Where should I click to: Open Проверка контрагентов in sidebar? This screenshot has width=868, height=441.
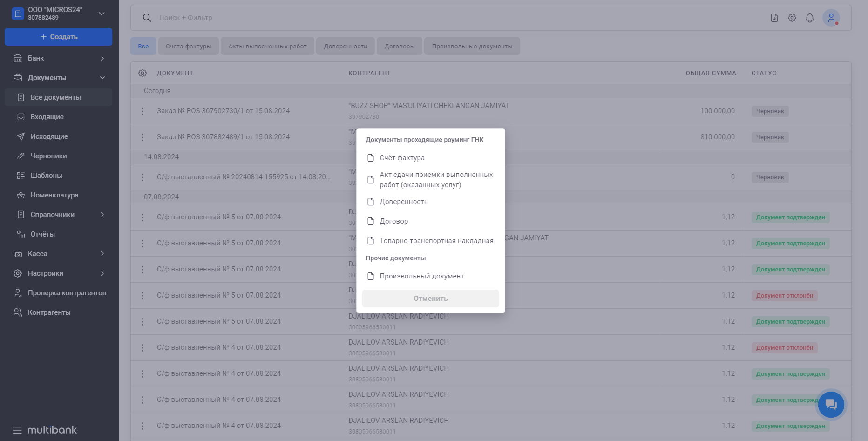[67, 293]
